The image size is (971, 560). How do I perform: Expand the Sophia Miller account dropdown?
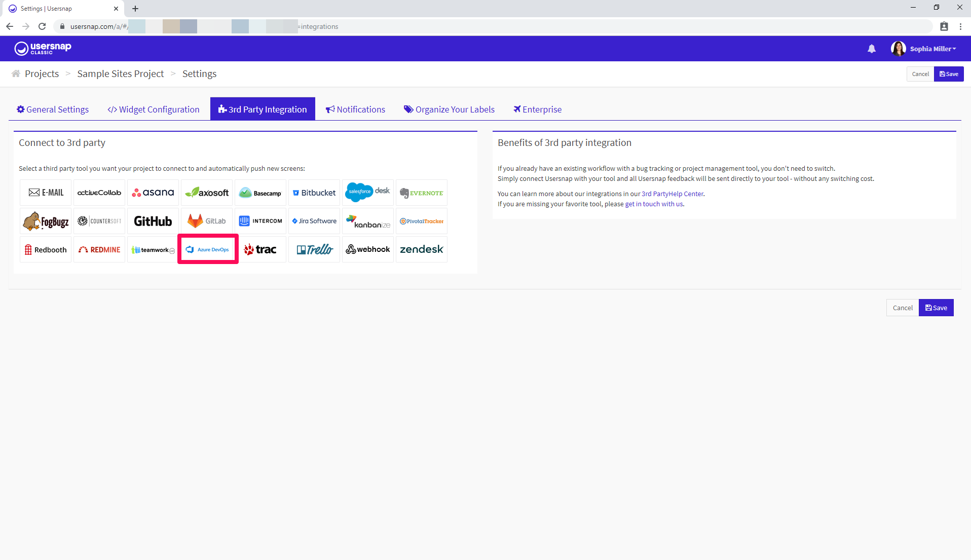click(x=932, y=49)
